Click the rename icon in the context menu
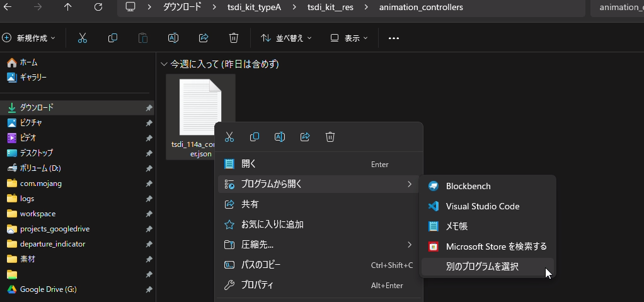644x302 pixels. [280, 137]
